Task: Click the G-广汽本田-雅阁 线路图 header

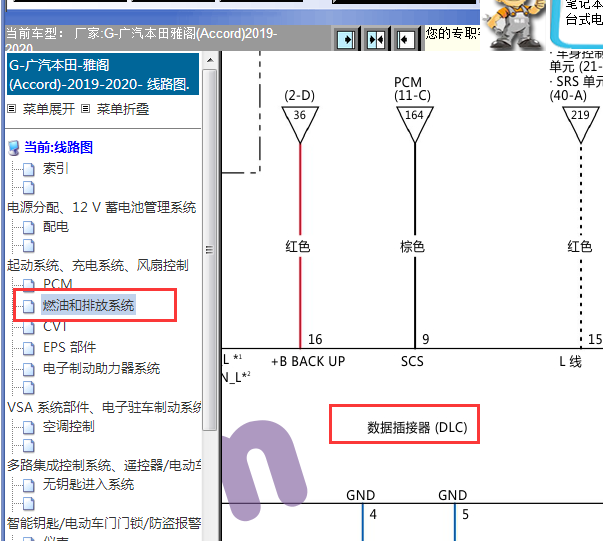Action: [x=103, y=74]
